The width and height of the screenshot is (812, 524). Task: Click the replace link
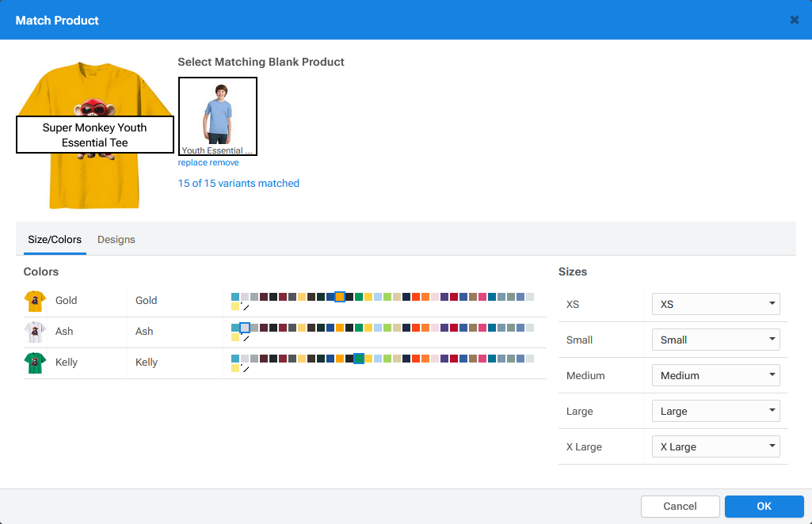pyautogui.click(x=193, y=162)
